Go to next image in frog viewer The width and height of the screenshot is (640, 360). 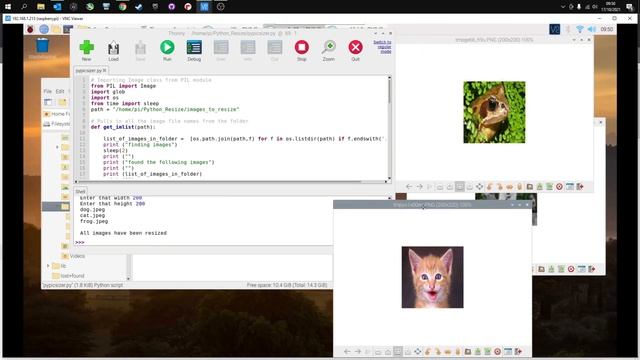click(x=419, y=187)
